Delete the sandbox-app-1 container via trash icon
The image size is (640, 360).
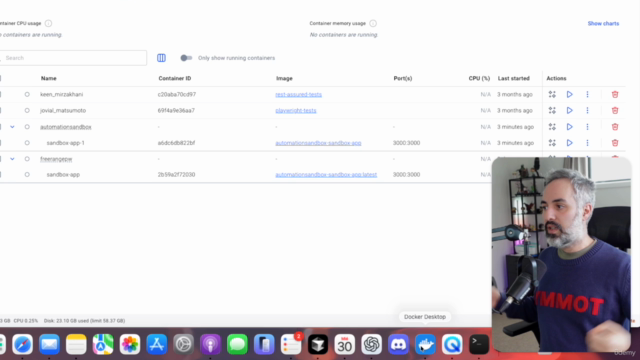point(615,143)
